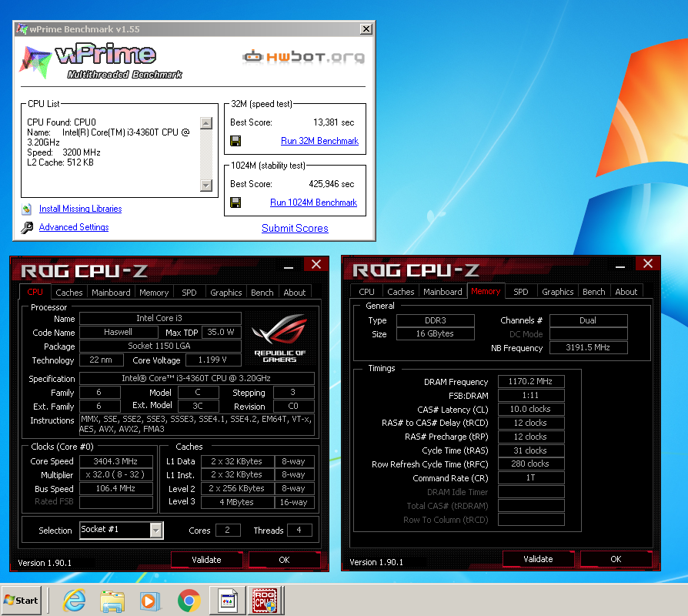688x616 pixels.
Task: Click OK in right CPU-Z Memory window
Action: (616, 559)
